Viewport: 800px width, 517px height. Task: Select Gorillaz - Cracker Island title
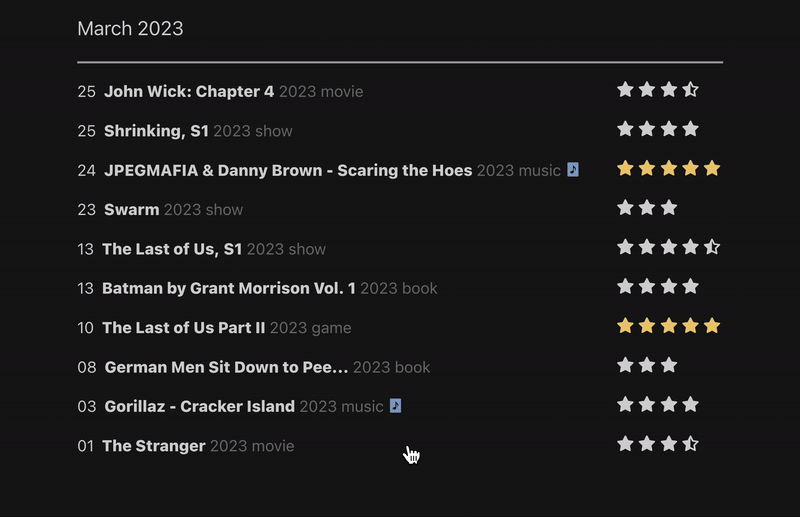pos(200,406)
